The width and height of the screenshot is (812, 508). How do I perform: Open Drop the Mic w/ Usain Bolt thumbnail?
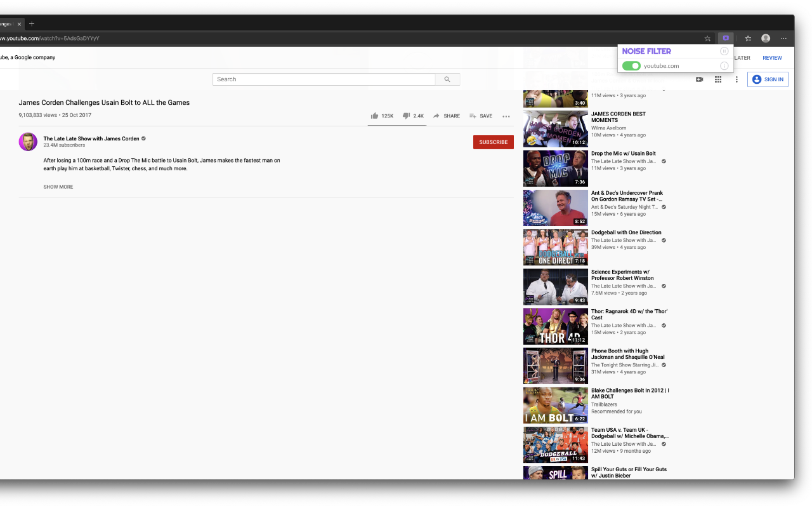556,168
